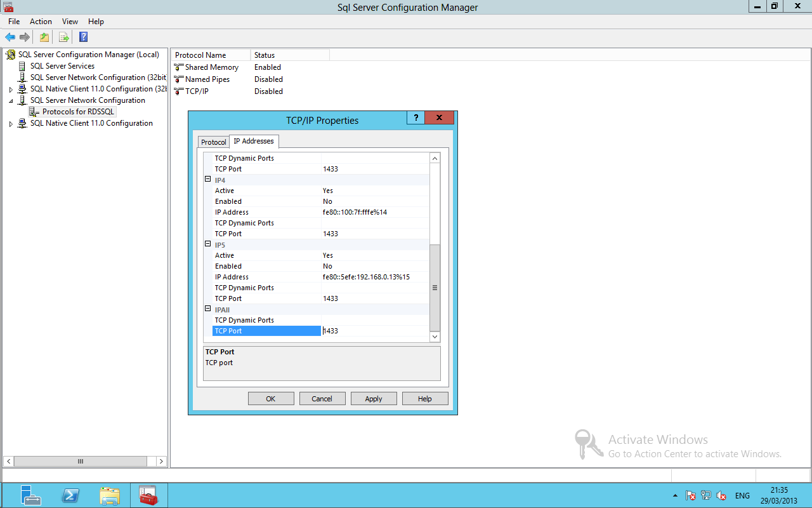Screen dimensions: 812x508
Task: Collapse the IPAll section
Action: pyautogui.click(x=207, y=309)
